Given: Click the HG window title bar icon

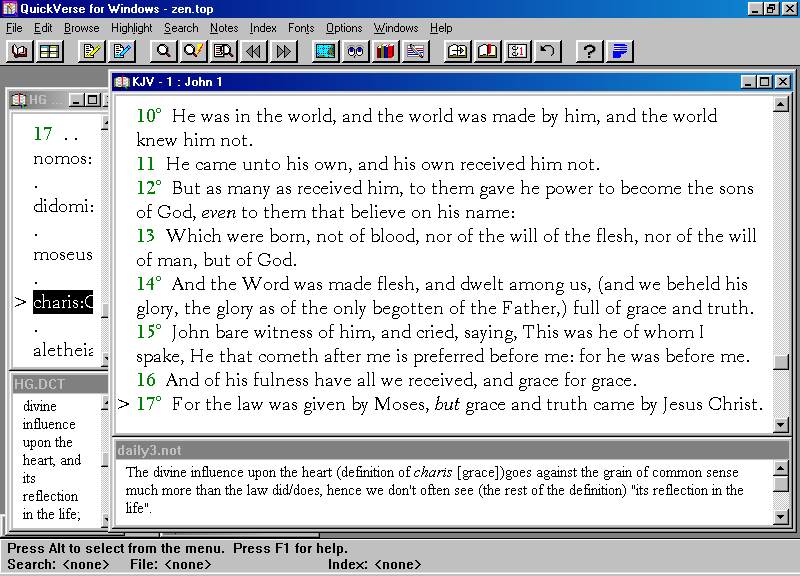Looking at the screenshot, I should coord(19,99).
